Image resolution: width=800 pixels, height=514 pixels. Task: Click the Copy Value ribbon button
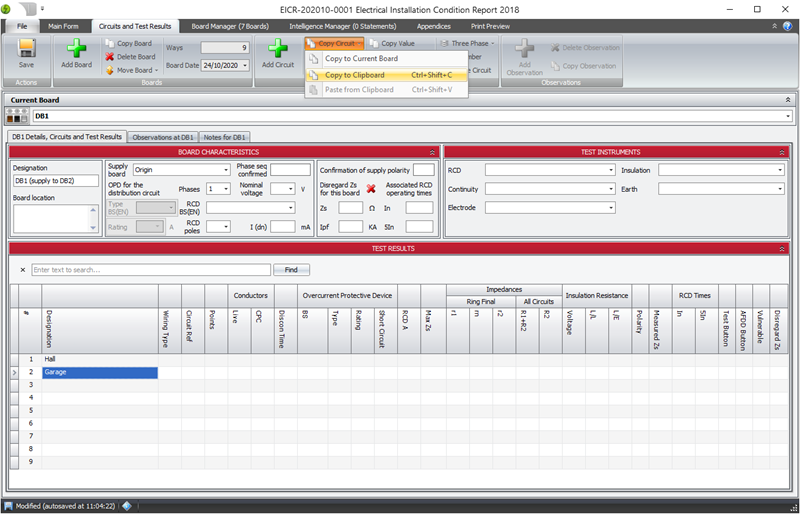click(392, 43)
